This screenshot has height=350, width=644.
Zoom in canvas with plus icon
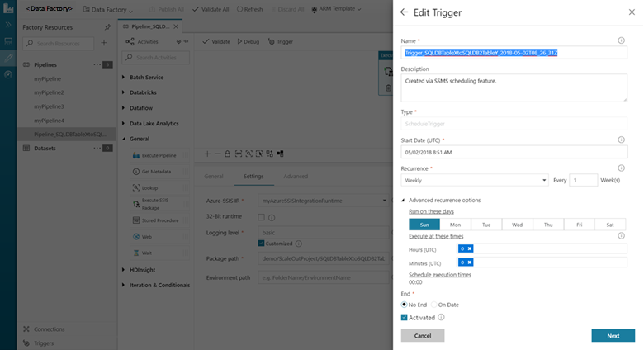(207, 154)
